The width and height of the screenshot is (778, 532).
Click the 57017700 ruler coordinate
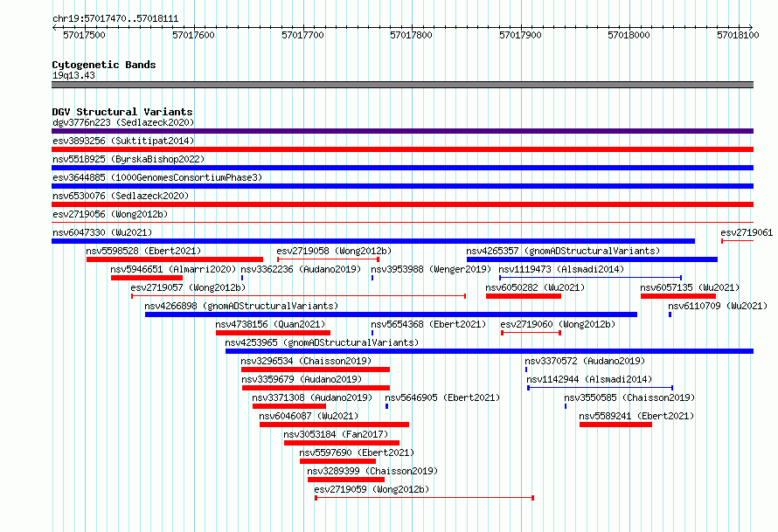pos(302,35)
